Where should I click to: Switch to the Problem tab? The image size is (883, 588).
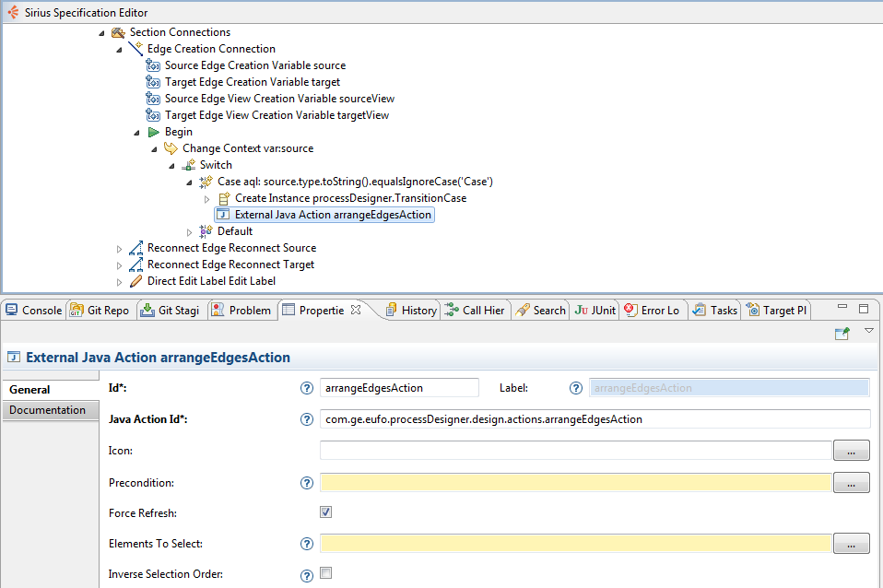coord(241,311)
